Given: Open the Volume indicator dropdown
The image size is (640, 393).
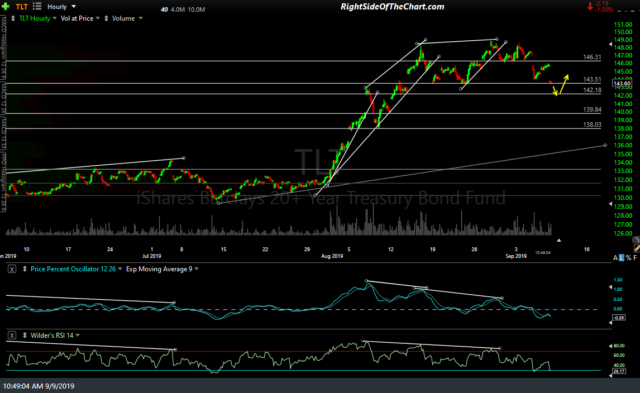Looking at the screenshot, I should (x=140, y=18).
